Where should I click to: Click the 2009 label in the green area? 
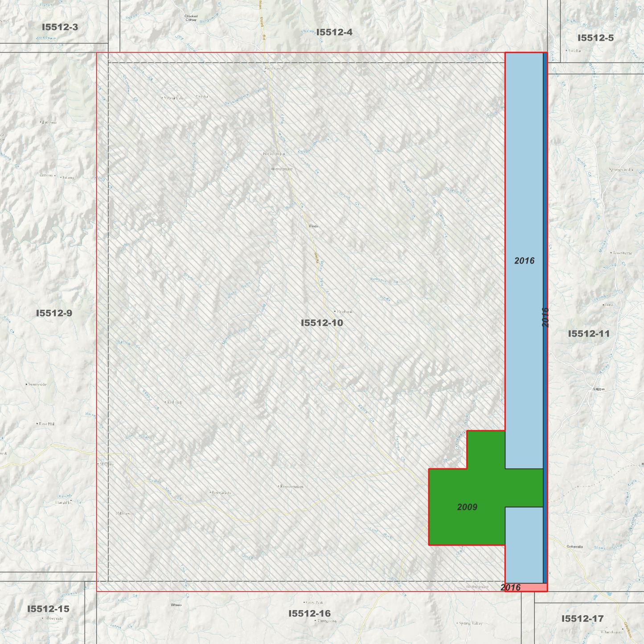coord(467,507)
